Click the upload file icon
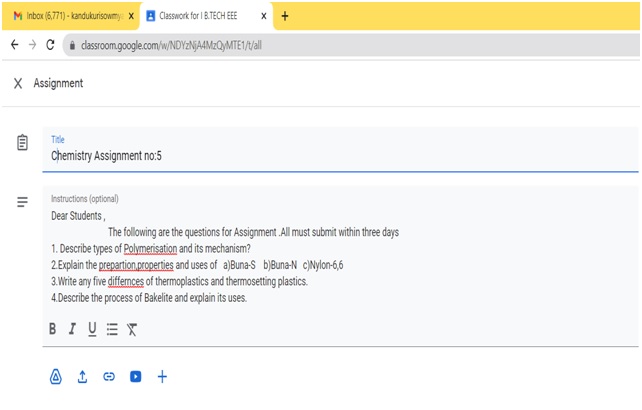This screenshot has width=642, height=410. (83, 377)
